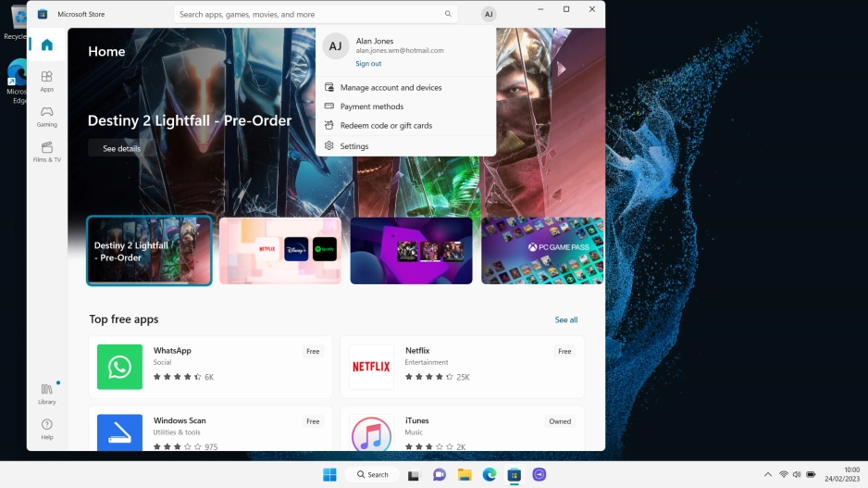The width and height of the screenshot is (868, 488).
Task: Choose Redeem code or gift cards
Action: pyautogui.click(x=386, y=126)
